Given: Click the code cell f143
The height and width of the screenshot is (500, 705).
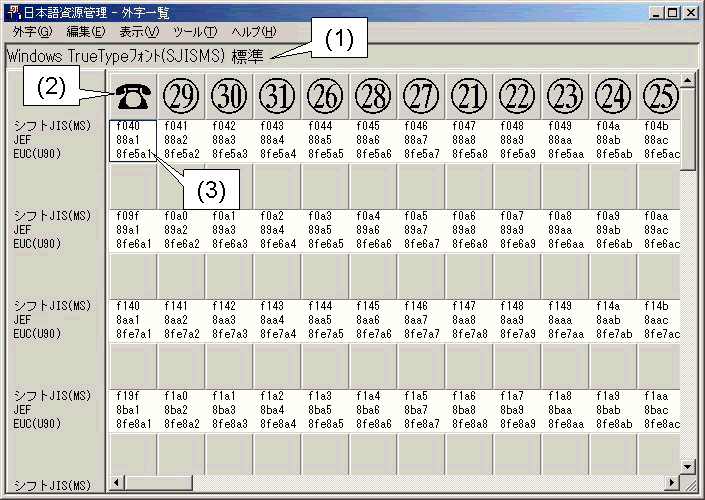Looking at the screenshot, I should tap(272, 306).
